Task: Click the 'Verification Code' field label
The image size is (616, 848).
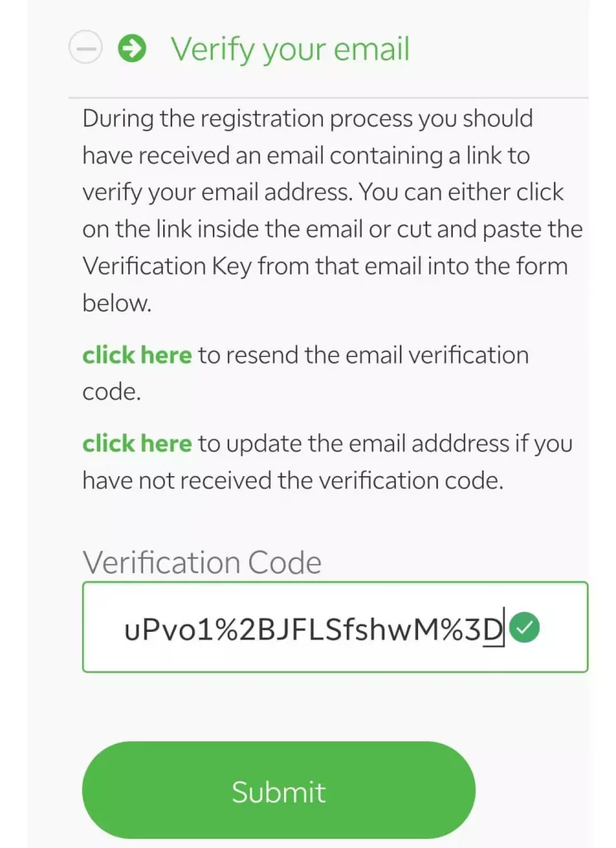Action: pyautogui.click(x=202, y=562)
